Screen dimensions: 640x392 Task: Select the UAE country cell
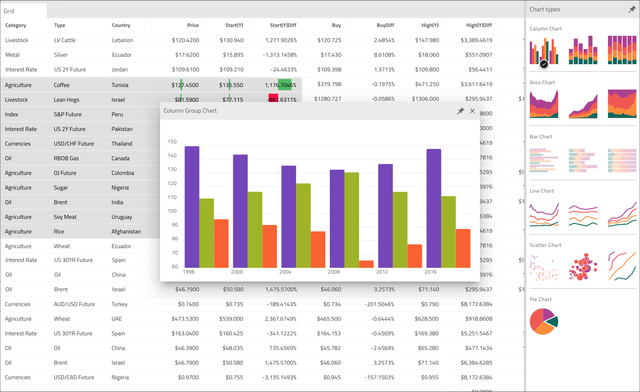(x=117, y=319)
